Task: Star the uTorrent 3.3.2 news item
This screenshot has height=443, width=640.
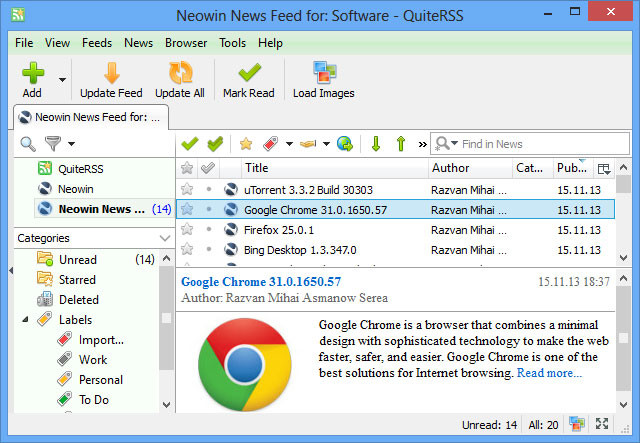Action: click(x=187, y=189)
